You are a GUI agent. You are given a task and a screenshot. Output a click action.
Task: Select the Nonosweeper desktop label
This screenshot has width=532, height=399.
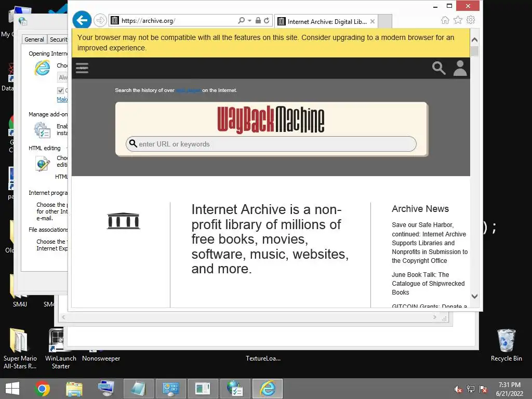(x=101, y=358)
